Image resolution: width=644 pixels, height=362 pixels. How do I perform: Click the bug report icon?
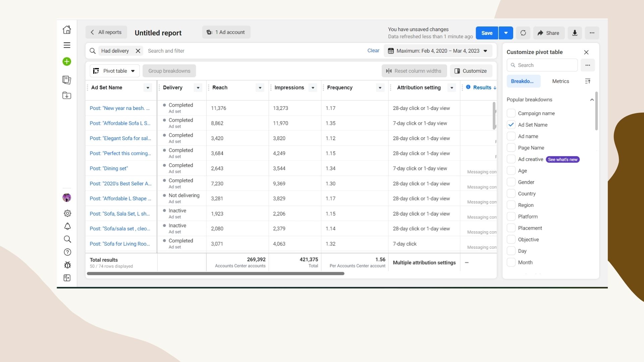(67, 265)
